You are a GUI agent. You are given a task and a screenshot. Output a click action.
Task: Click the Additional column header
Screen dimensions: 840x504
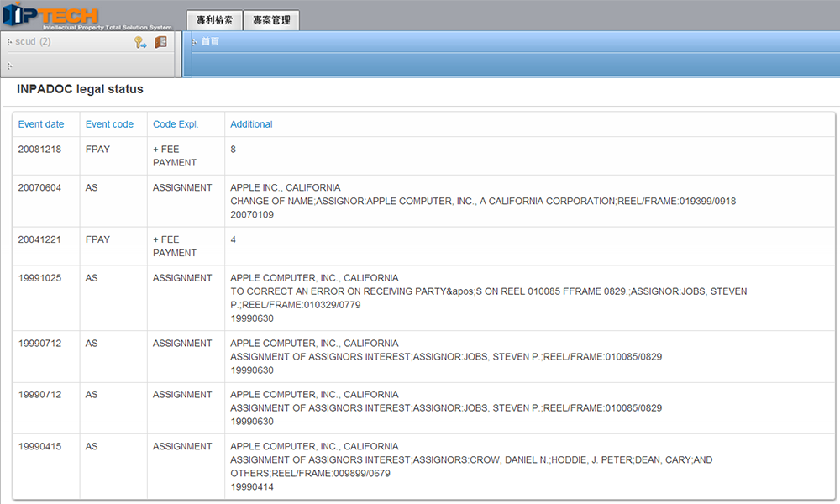251,124
